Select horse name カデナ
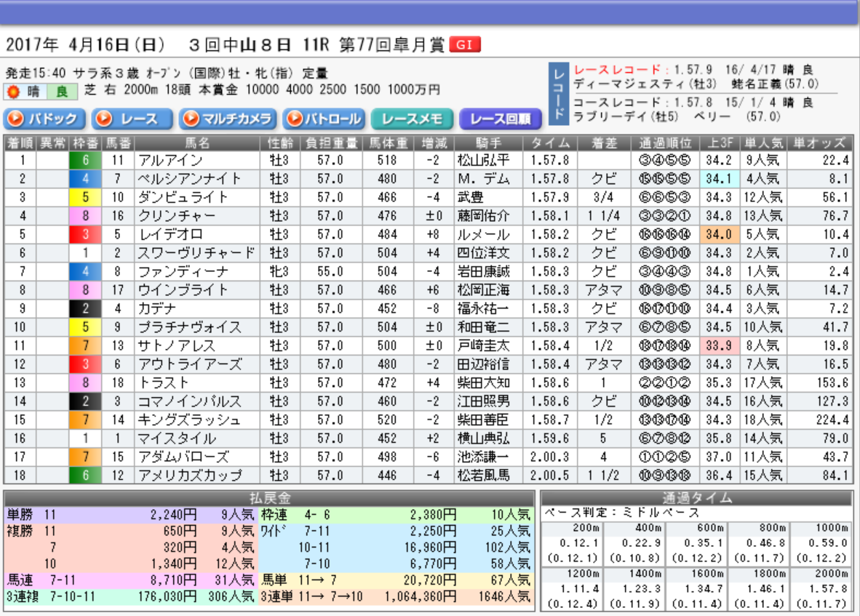This screenshot has height=616, width=860. pos(157,308)
